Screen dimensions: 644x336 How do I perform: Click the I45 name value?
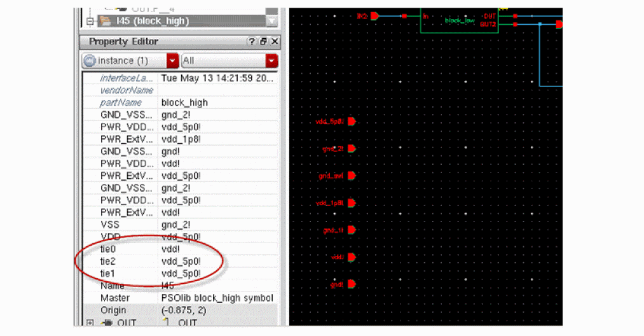point(168,286)
